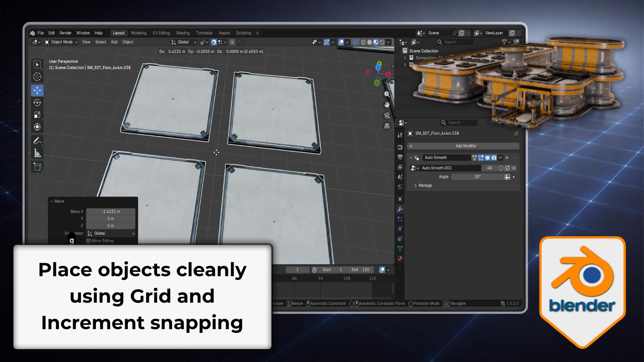The image size is (644, 362).
Task: Toggle perspective/orthographic grid icon
Action: [387, 126]
